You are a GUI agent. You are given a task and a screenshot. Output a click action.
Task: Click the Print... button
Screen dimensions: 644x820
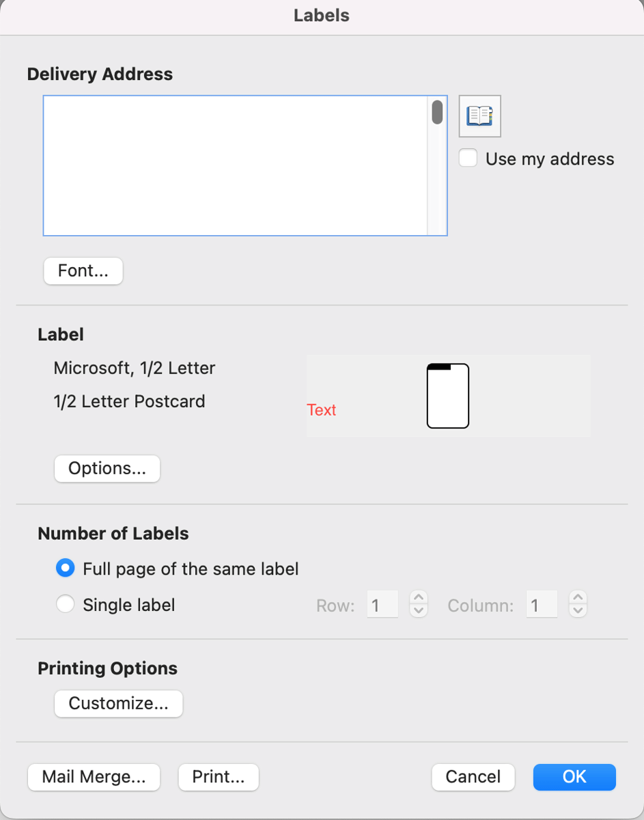coord(219,777)
